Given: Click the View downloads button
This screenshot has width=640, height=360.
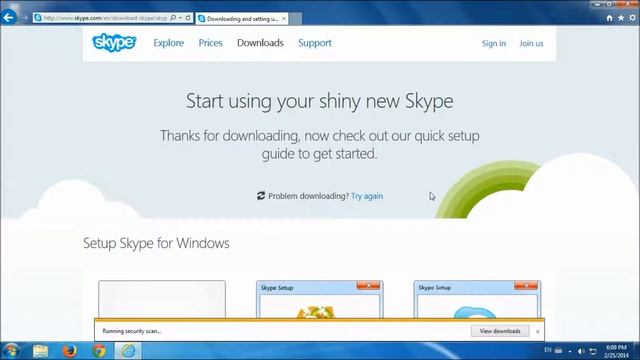Looking at the screenshot, I should (x=500, y=331).
